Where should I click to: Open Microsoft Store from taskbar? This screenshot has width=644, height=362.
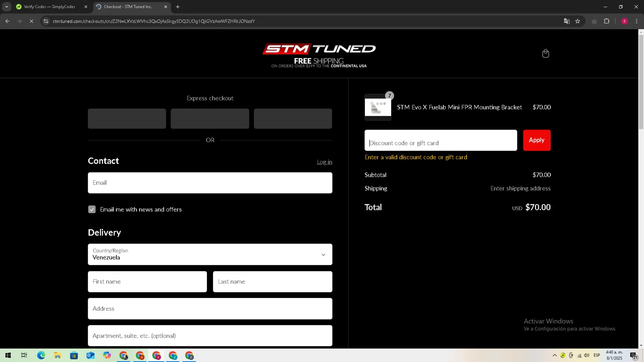coord(74,355)
